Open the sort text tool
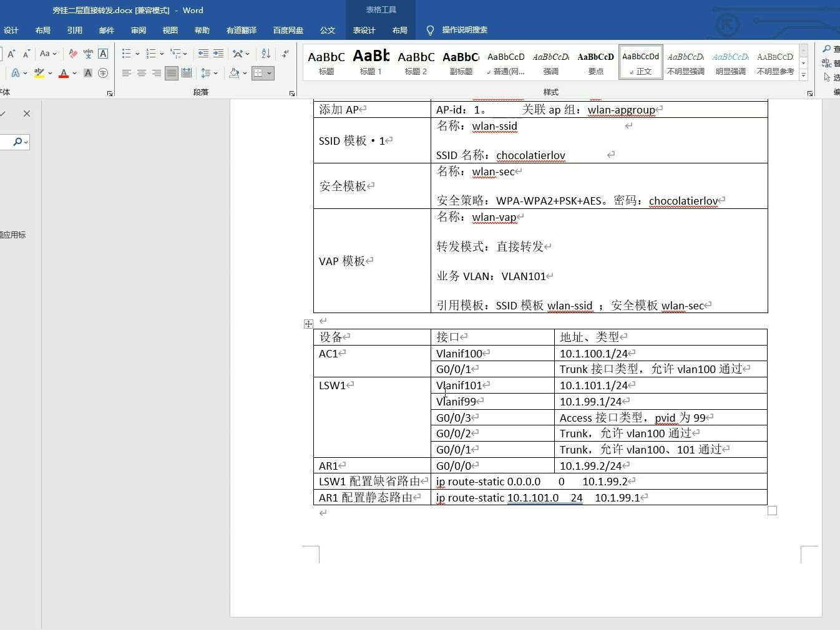The image size is (840, 630). [x=265, y=54]
